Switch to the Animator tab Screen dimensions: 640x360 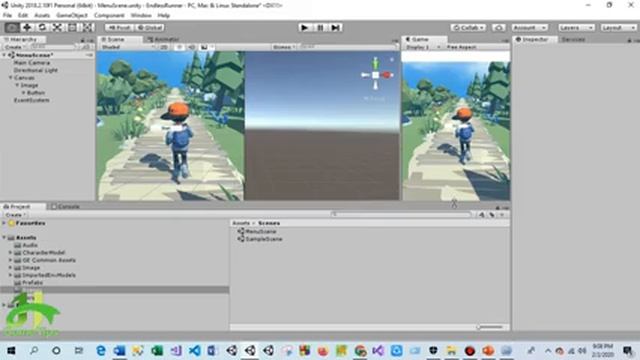click(x=164, y=40)
